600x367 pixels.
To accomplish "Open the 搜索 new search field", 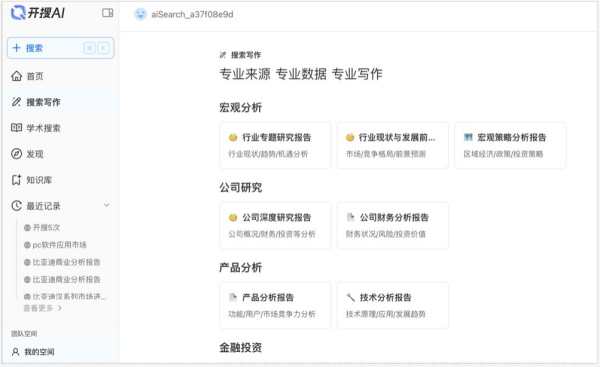I will [60, 48].
